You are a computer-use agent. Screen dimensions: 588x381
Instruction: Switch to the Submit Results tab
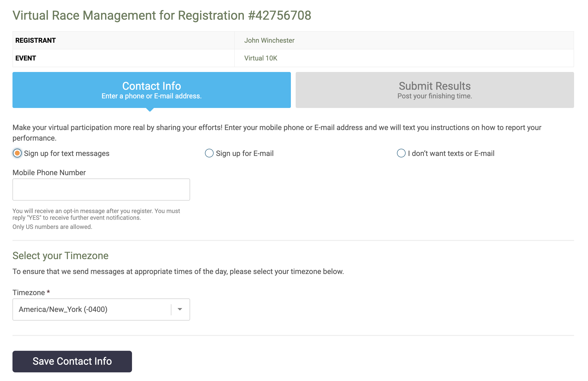click(x=434, y=90)
